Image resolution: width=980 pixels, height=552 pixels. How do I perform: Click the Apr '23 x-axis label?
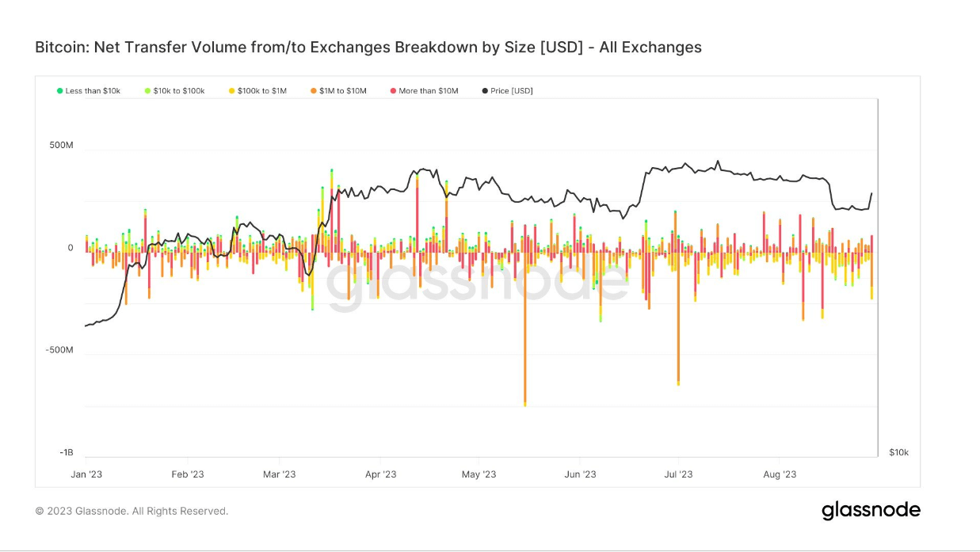(x=380, y=474)
